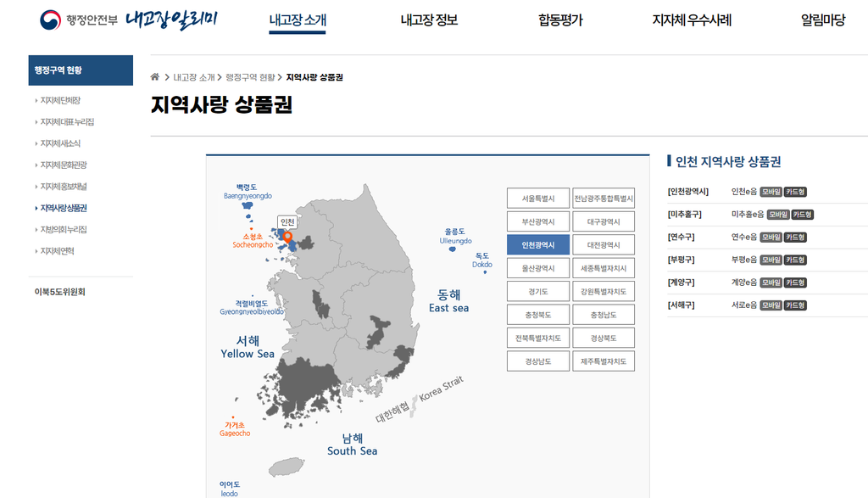The image size is (868, 498).
Task: Open the 내고장알리미 site title logo
Action: tap(171, 20)
